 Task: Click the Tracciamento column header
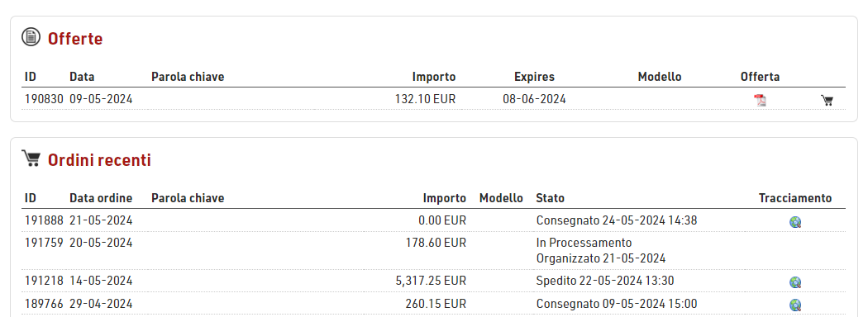coord(795,198)
